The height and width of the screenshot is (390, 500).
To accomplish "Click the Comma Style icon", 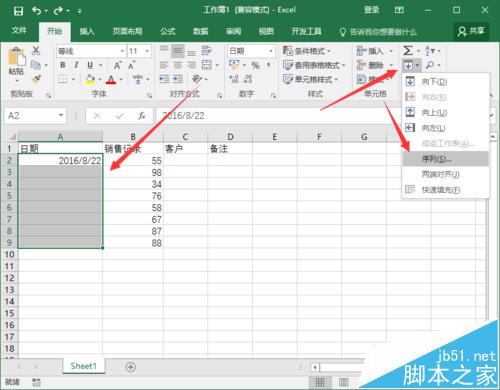I will [x=268, y=65].
